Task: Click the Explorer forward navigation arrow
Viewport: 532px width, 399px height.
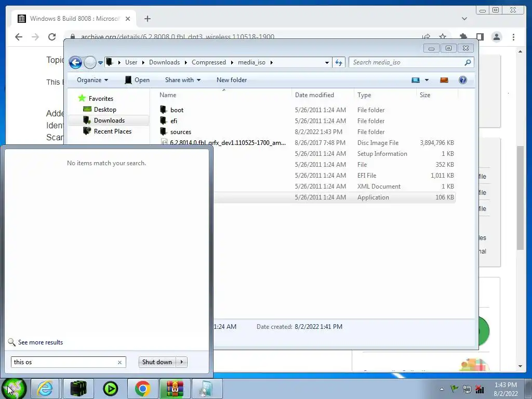Action: 90,62
